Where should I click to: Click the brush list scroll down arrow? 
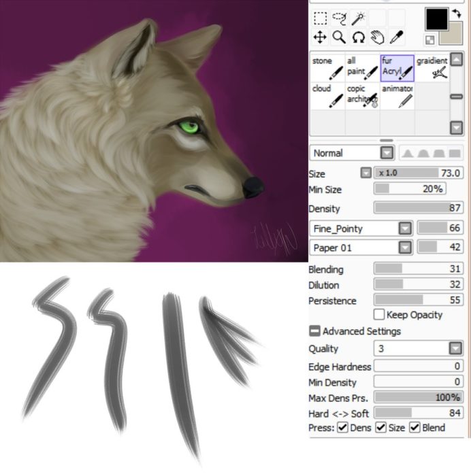(457, 128)
